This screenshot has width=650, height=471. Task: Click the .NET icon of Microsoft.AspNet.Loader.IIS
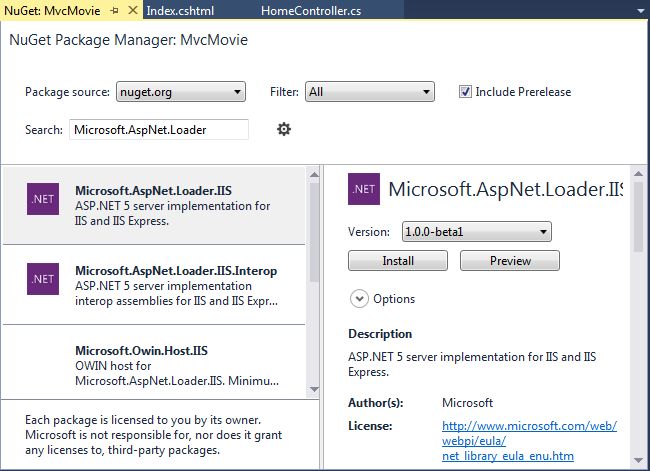point(43,199)
